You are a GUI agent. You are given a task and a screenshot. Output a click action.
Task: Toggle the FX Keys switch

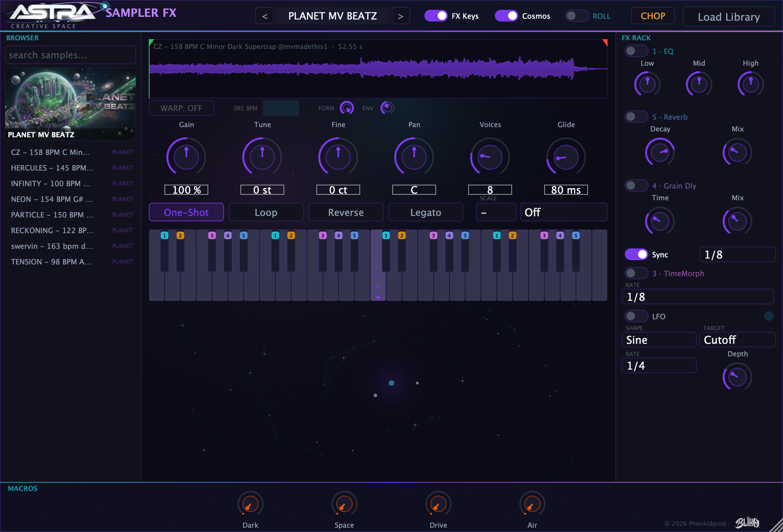[x=436, y=16]
